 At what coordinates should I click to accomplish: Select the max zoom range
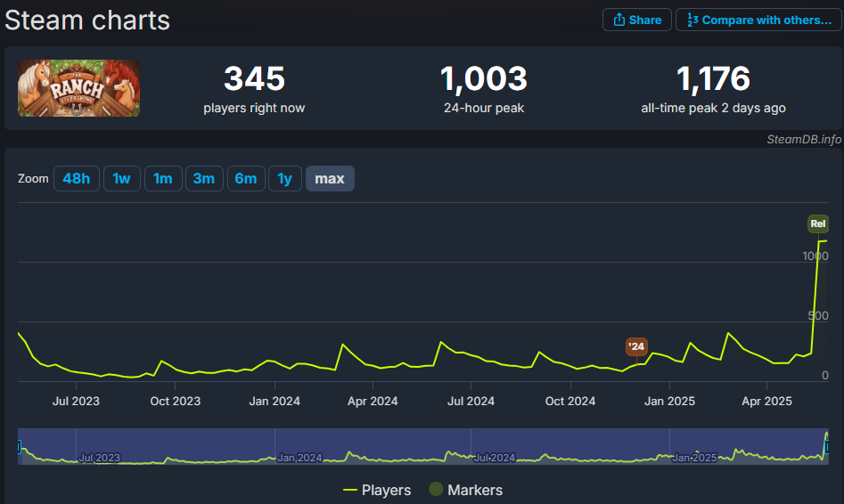[330, 179]
